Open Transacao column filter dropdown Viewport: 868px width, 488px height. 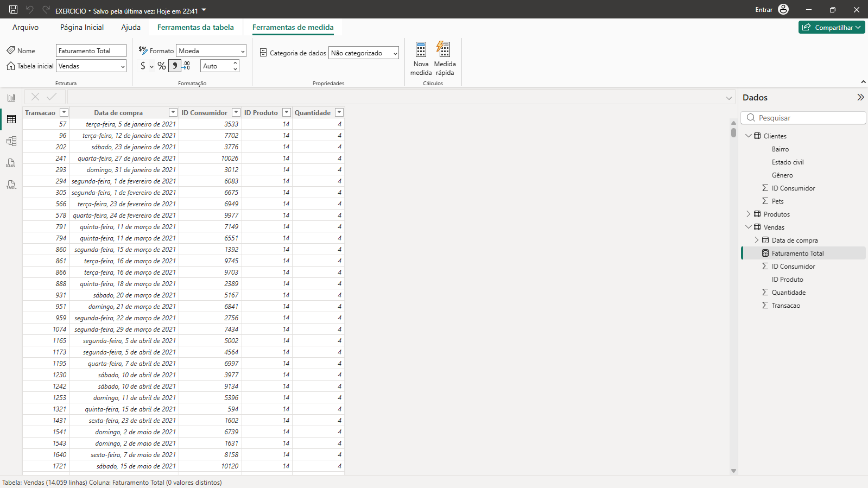[x=64, y=112]
